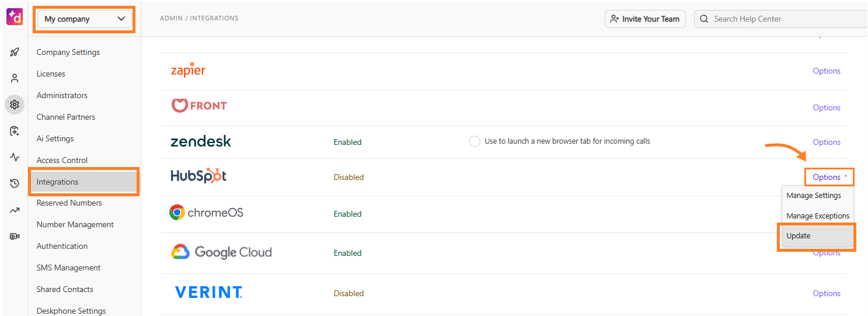Viewport: 868px width, 316px height.
Task: Click the Zapier logo
Action: coord(188,70)
